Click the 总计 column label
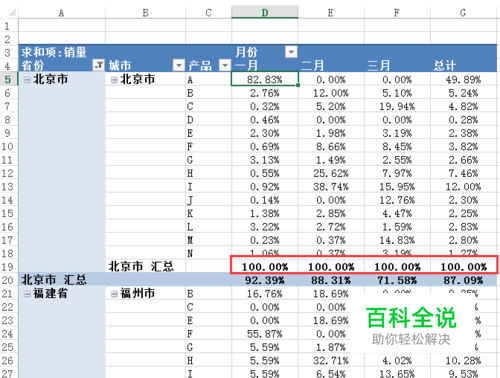The image size is (500, 378). [445, 65]
